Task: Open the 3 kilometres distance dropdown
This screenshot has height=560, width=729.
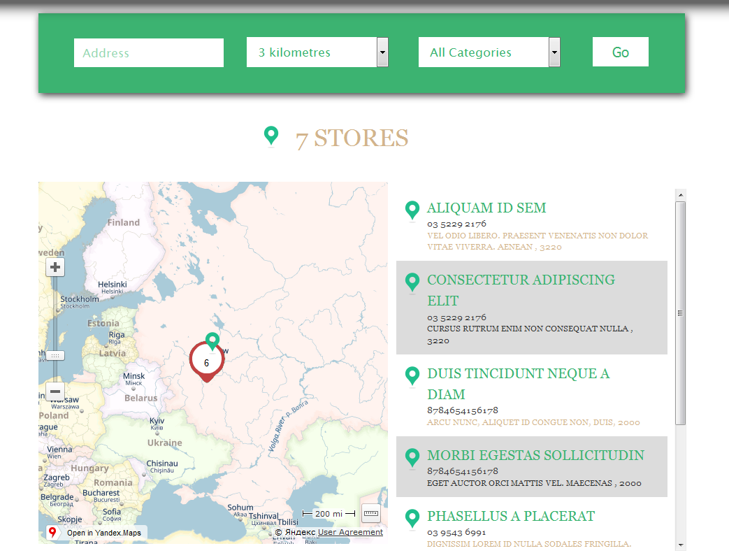Action: (317, 52)
